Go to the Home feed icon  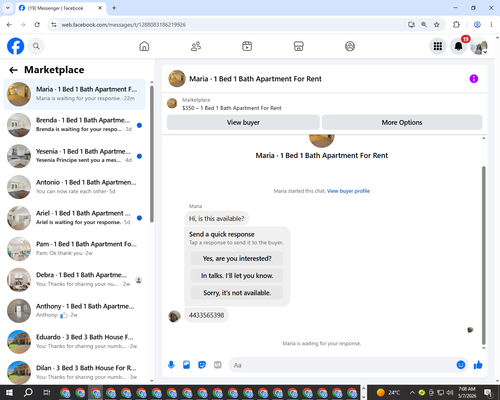point(144,46)
